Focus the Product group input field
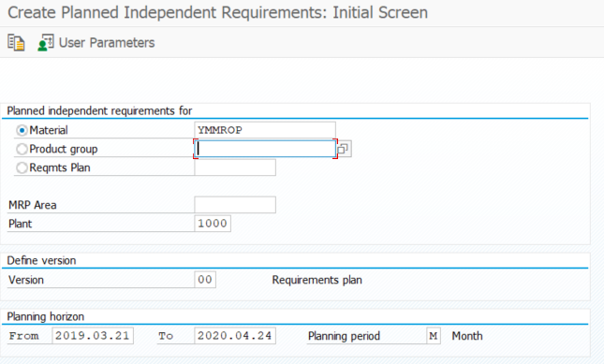604x364 pixels. (x=265, y=149)
